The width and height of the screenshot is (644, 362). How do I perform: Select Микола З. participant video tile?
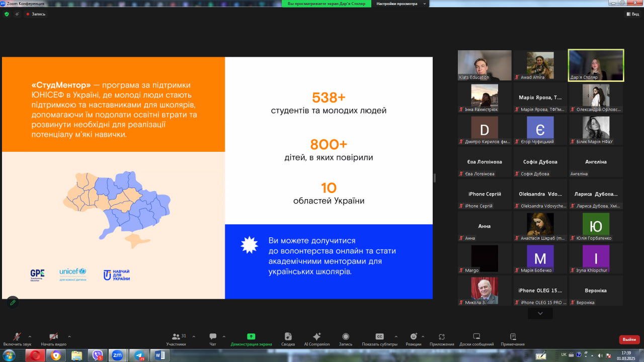pos(485,291)
